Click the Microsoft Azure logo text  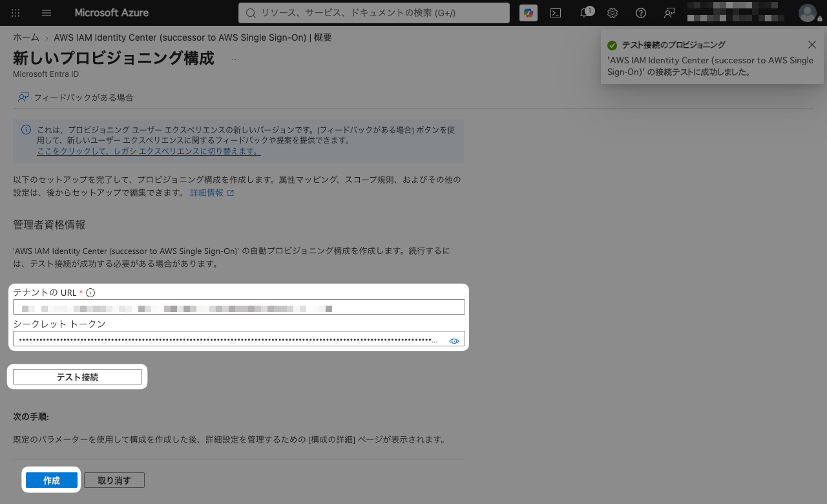(111, 13)
